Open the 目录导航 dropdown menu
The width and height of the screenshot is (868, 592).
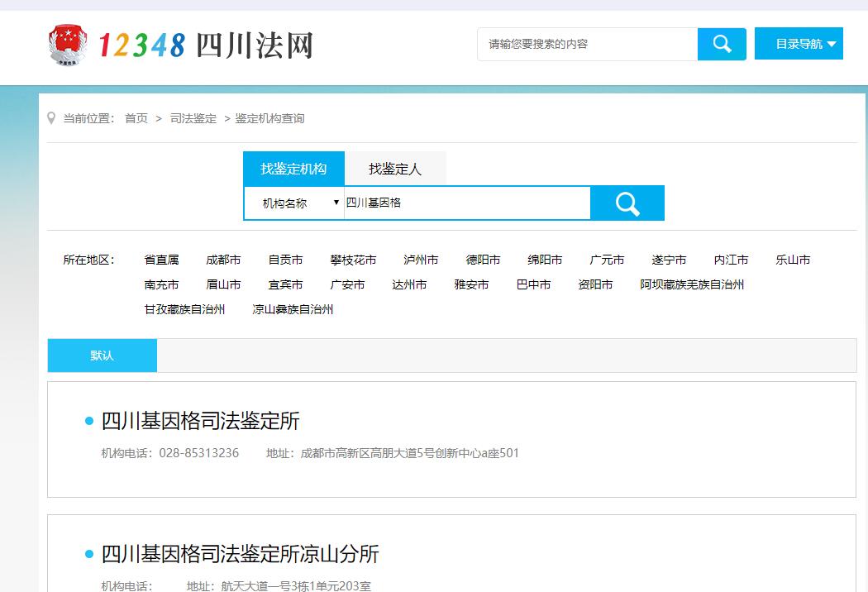(799, 44)
